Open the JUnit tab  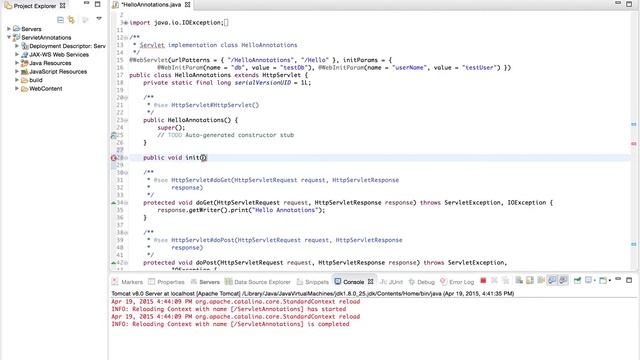coord(391,282)
